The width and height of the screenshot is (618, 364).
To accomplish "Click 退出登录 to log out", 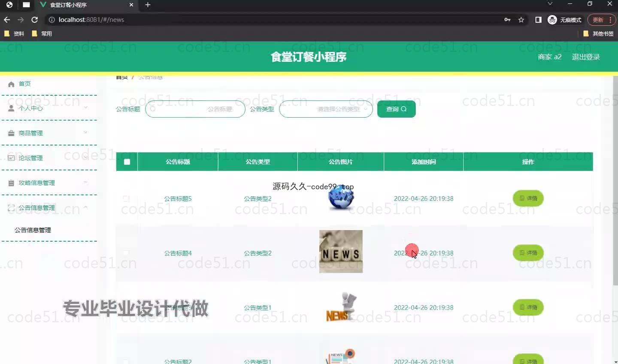I will pos(586,57).
